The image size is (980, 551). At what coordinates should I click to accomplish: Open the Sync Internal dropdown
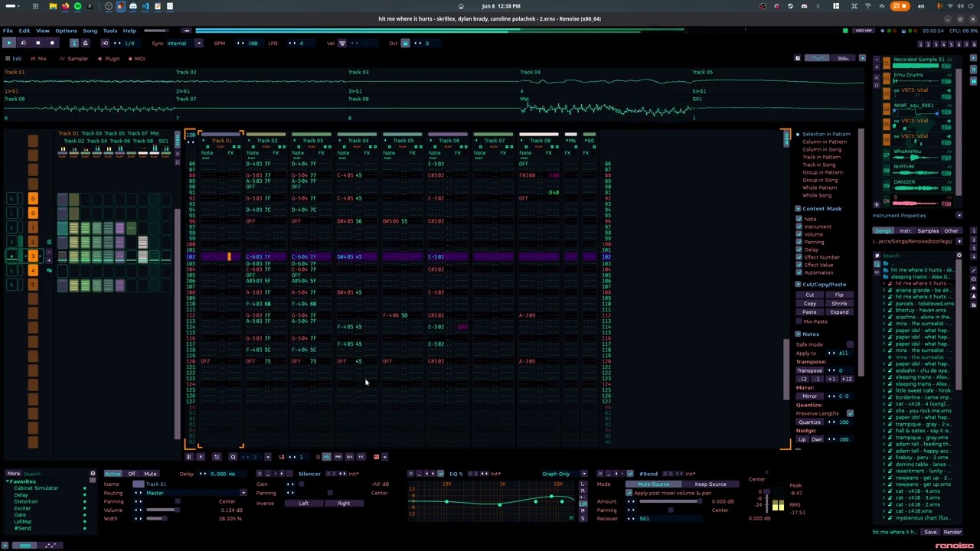click(x=198, y=43)
